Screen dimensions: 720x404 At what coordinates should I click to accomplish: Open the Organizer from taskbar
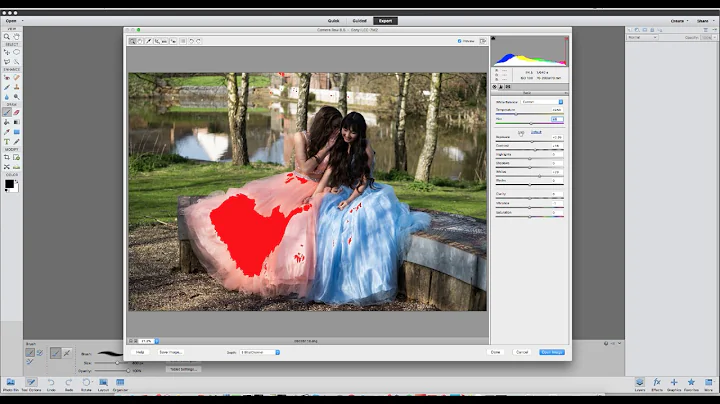click(x=120, y=385)
